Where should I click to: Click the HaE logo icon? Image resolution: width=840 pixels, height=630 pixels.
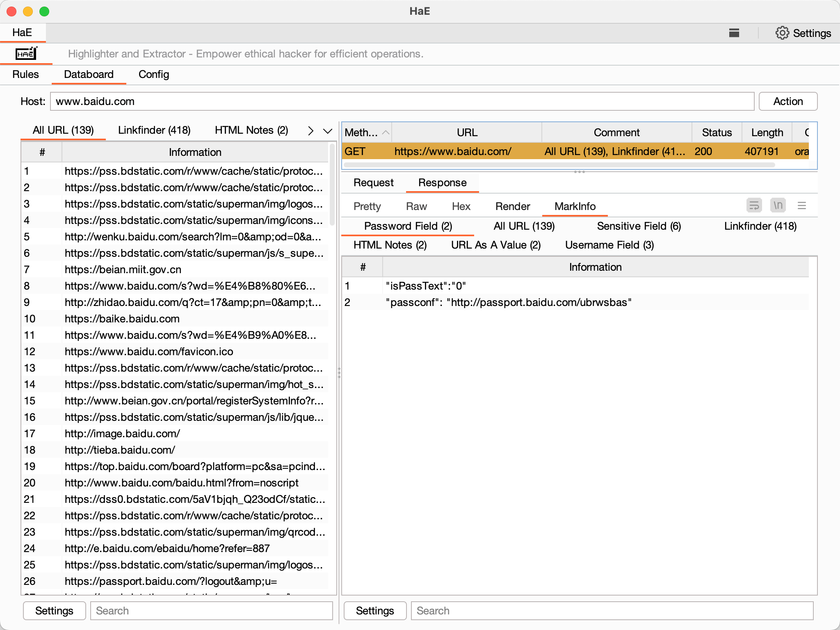(26, 54)
